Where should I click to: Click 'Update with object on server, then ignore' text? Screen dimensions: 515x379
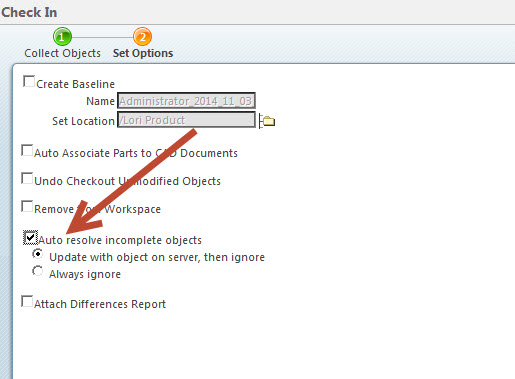point(157,257)
